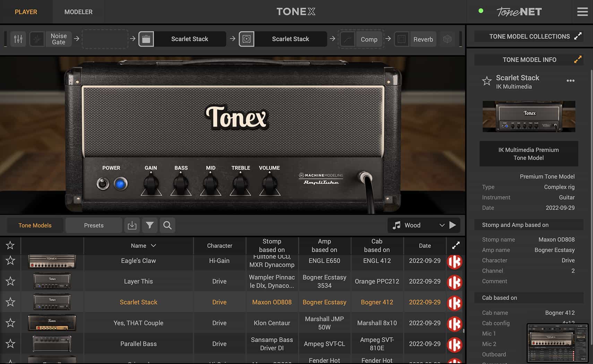Favorite Scarlet Stack in the info panel
Viewport: 593px width, 364px height.
[487, 81]
